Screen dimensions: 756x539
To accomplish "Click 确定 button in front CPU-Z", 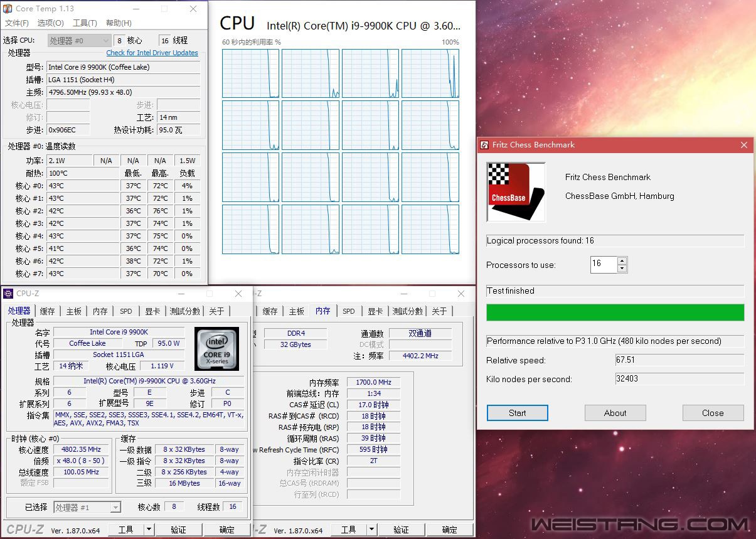I will (x=227, y=530).
